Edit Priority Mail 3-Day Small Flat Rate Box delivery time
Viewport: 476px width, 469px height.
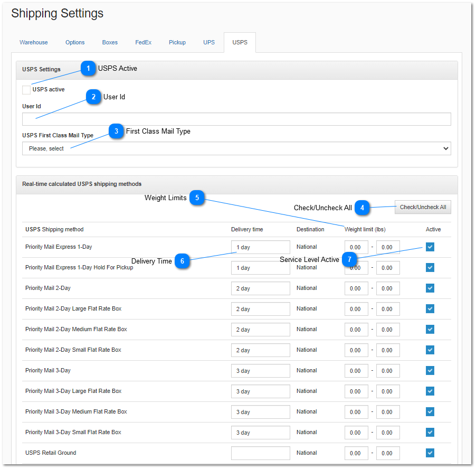[261, 433]
